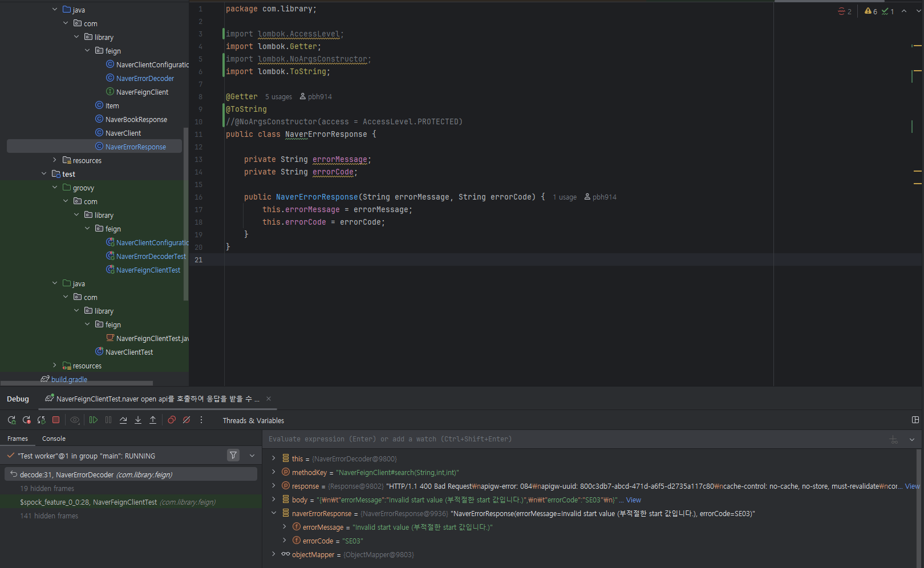924x568 pixels.
Task: Click project tree horizontal scrollbar
Action: (76, 383)
